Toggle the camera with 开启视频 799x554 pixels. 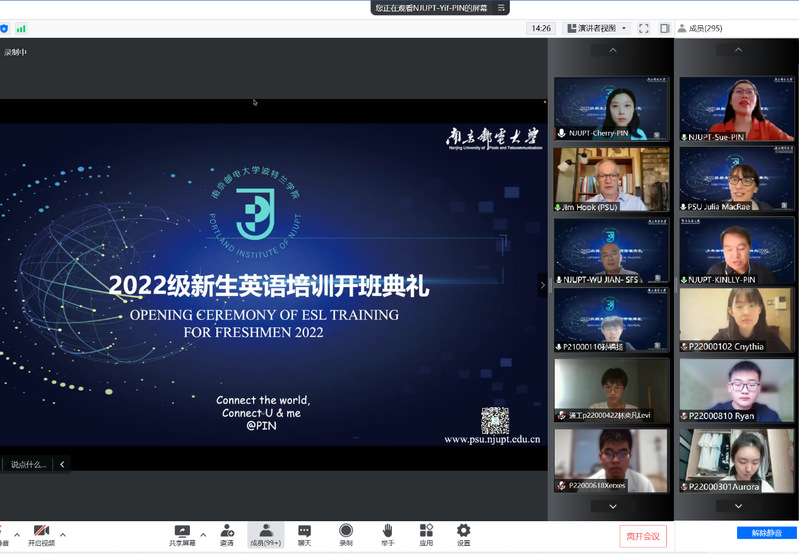[41, 534]
